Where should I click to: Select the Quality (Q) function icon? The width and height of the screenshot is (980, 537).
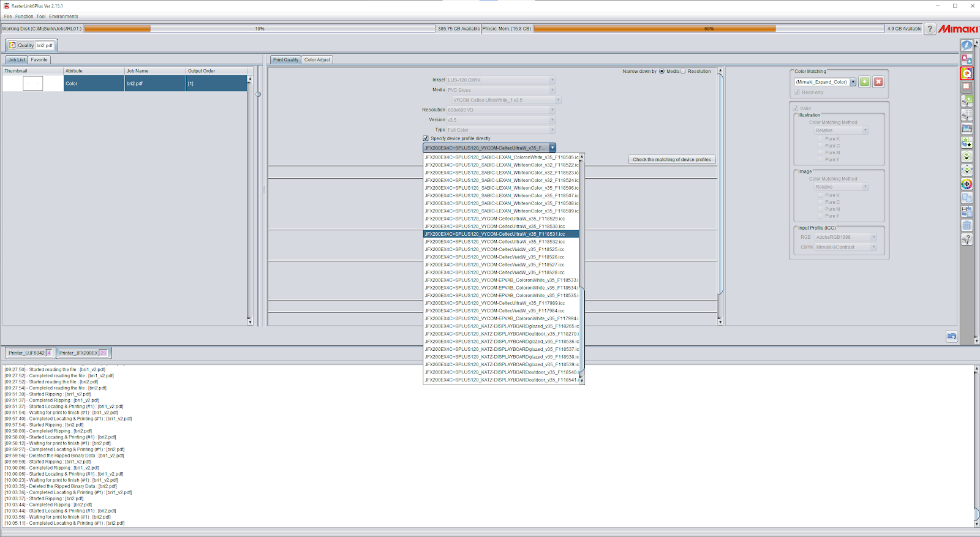coord(967,73)
